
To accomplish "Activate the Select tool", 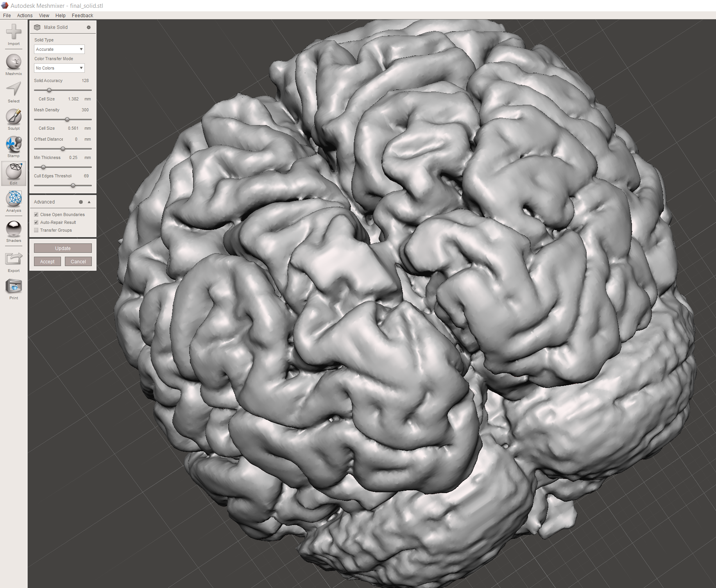I will coord(14,92).
